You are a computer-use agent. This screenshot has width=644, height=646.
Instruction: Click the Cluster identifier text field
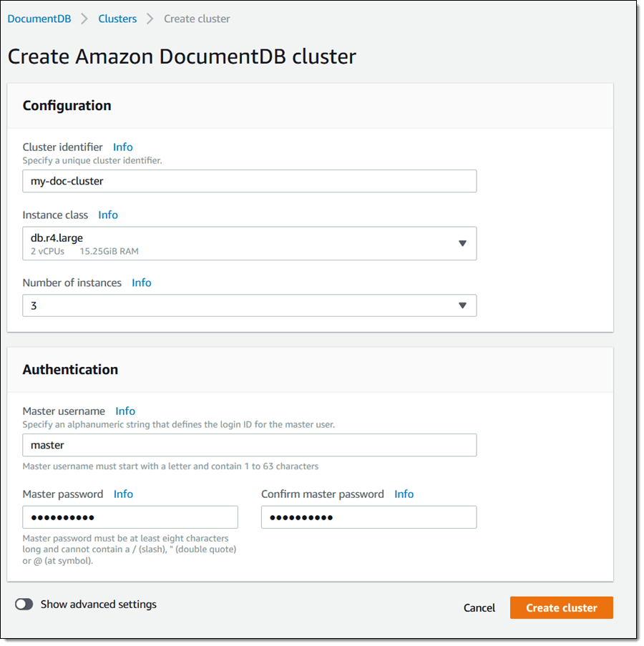249,181
